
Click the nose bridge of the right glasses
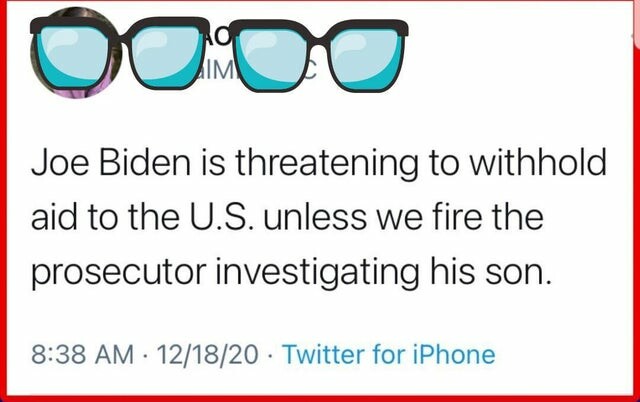pyautogui.click(x=318, y=38)
